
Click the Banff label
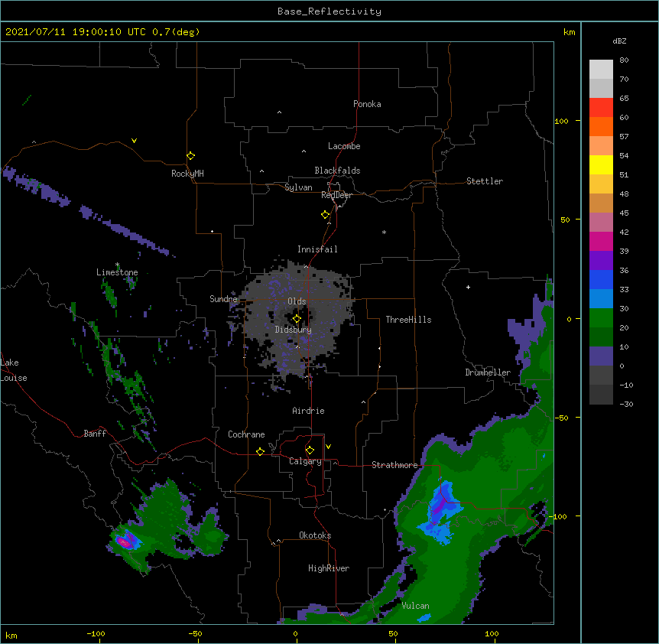pyautogui.click(x=95, y=434)
